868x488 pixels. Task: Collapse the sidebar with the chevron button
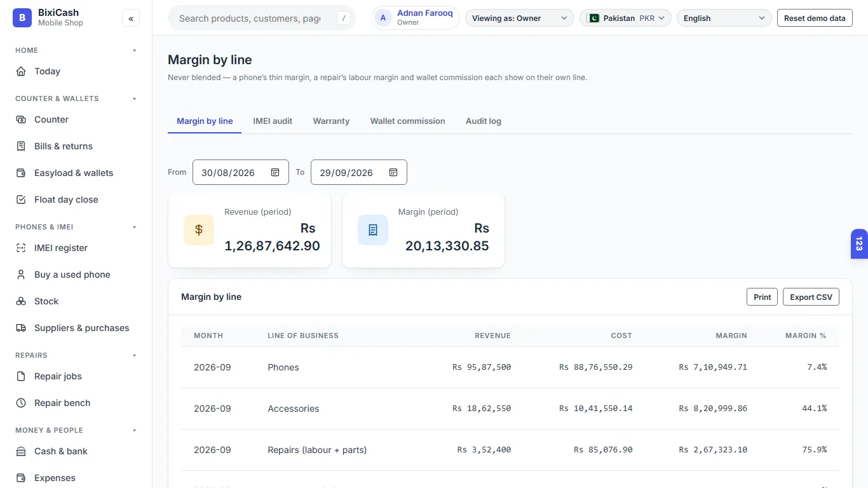coord(131,18)
